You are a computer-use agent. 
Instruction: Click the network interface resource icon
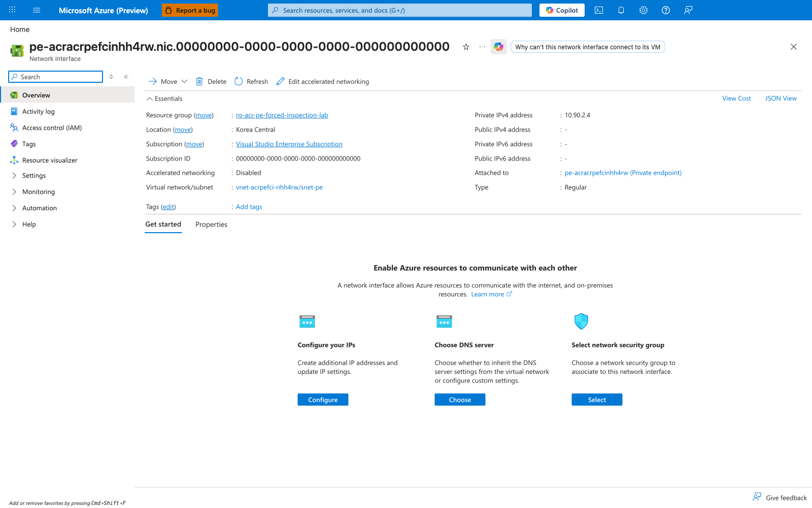17,51
